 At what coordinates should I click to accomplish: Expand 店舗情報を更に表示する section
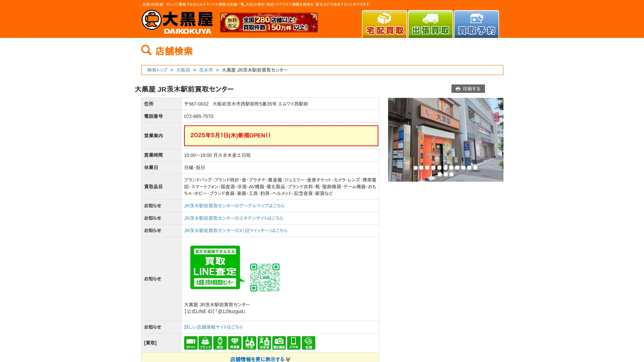260,359
